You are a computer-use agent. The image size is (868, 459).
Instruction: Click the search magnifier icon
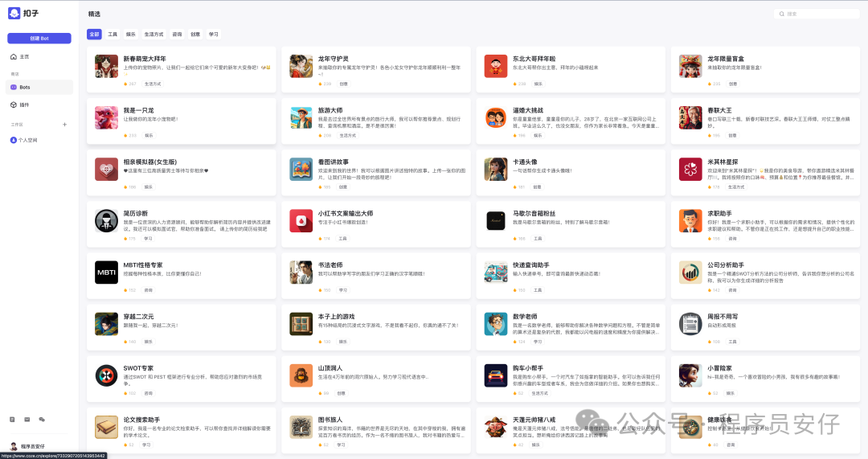point(782,14)
